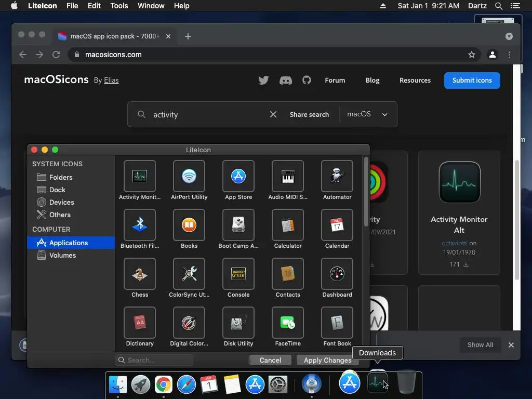This screenshot has width=532, height=399.
Task: Pick the Chess icon tile
Action: pos(139,274)
